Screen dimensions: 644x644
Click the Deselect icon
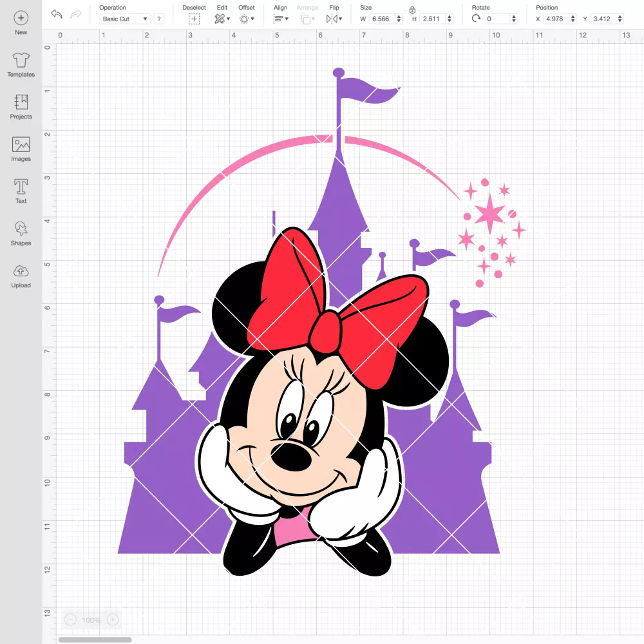pyautogui.click(x=194, y=19)
